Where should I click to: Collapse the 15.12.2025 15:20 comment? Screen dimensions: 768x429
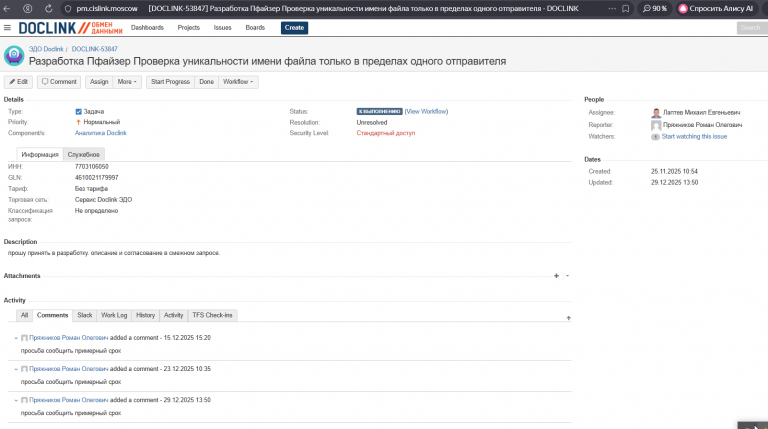point(16,338)
